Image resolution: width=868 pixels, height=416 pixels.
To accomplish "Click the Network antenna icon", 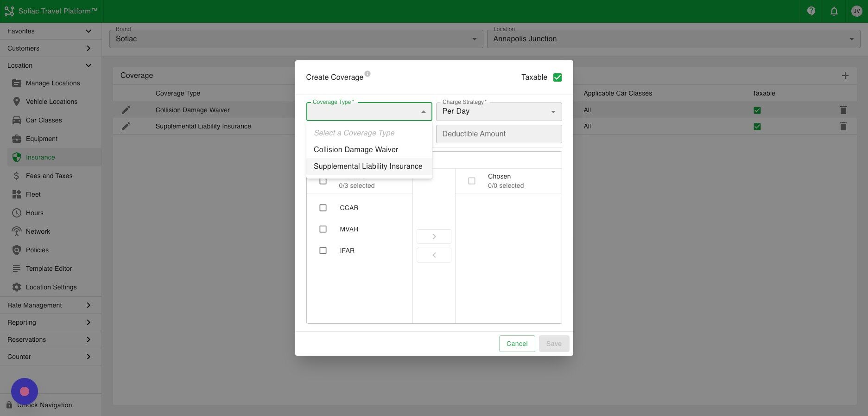I will 17,231.
